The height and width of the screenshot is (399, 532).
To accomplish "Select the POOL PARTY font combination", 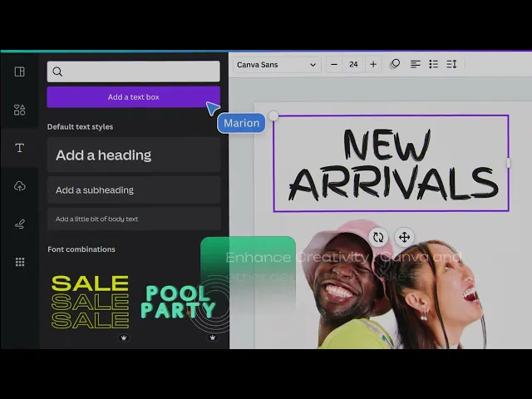I will point(178,302).
